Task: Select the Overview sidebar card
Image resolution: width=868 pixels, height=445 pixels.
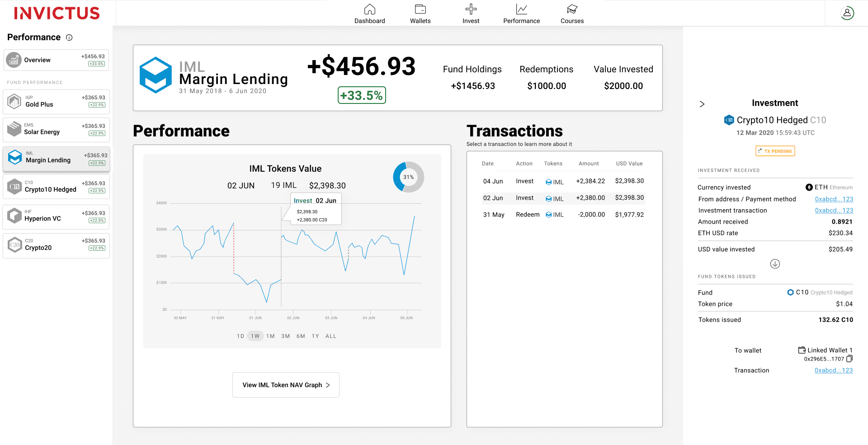Action: tap(56, 60)
